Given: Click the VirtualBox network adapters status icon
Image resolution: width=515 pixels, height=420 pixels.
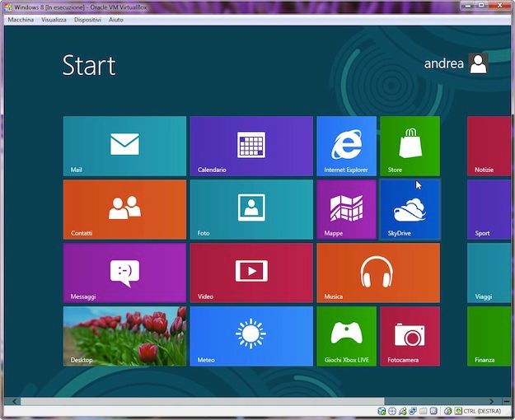Looking at the screenshot, I should click(413, 411).
